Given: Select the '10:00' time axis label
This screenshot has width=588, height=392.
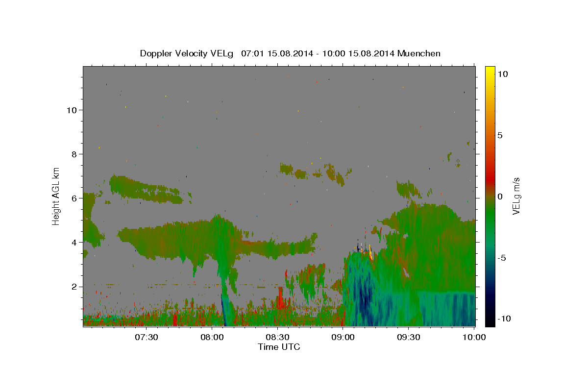Looking at the screenshot, I should point(474,337).
